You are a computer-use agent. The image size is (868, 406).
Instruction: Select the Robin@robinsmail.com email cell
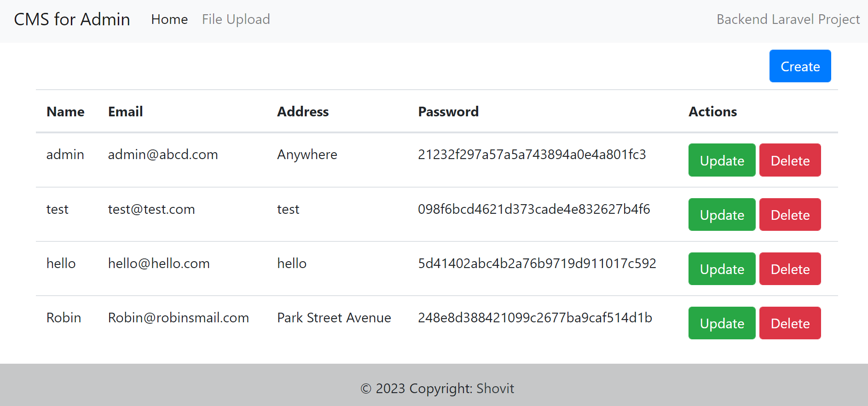179,318
